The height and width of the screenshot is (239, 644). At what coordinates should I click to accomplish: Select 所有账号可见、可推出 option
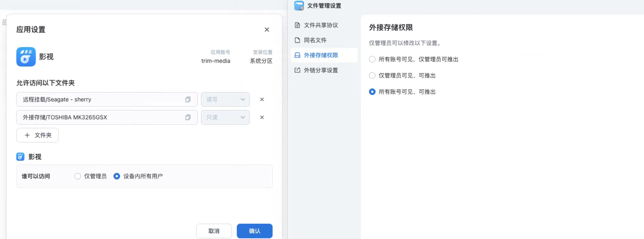(372, 92)
